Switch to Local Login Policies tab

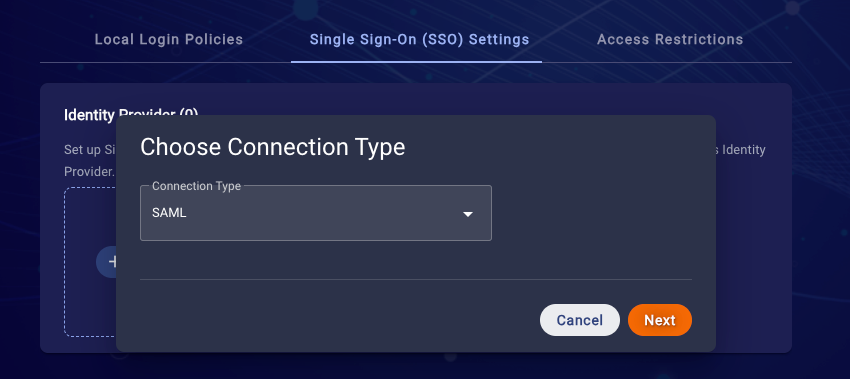[x=169, y=40]
